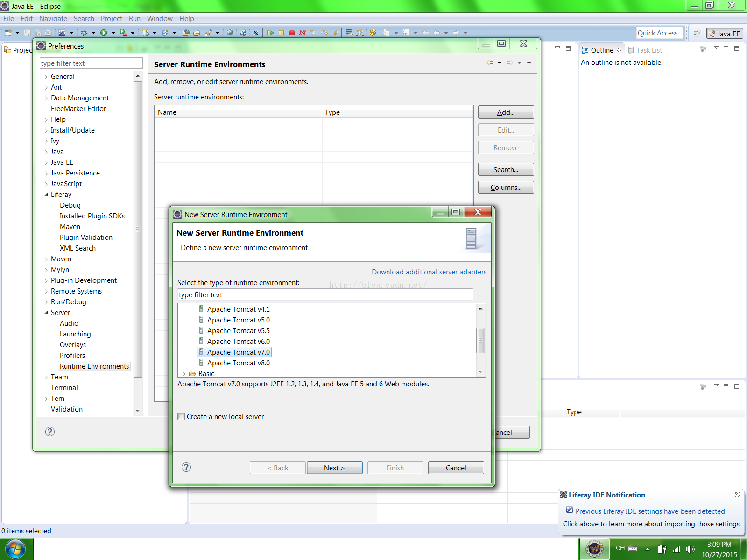Click the web browser globe icon
Screen dimensions: 747x560
pos(230,33)
